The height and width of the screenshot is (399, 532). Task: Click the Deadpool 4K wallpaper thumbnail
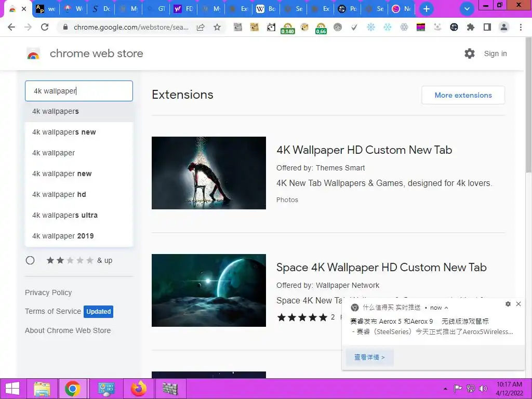click(x=209, y=173)
